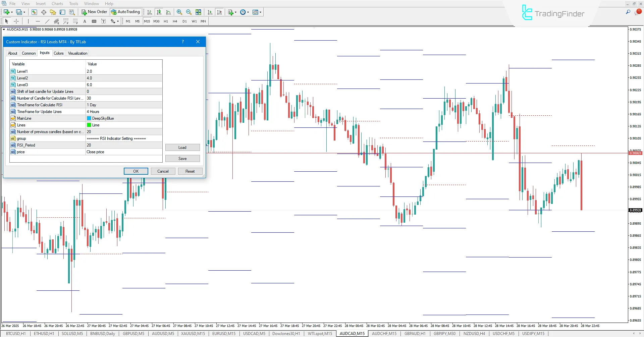Viewport: 644px width, 337px height.
Task: Toggle AutoTrading on
Action: (x=125, y=12)
